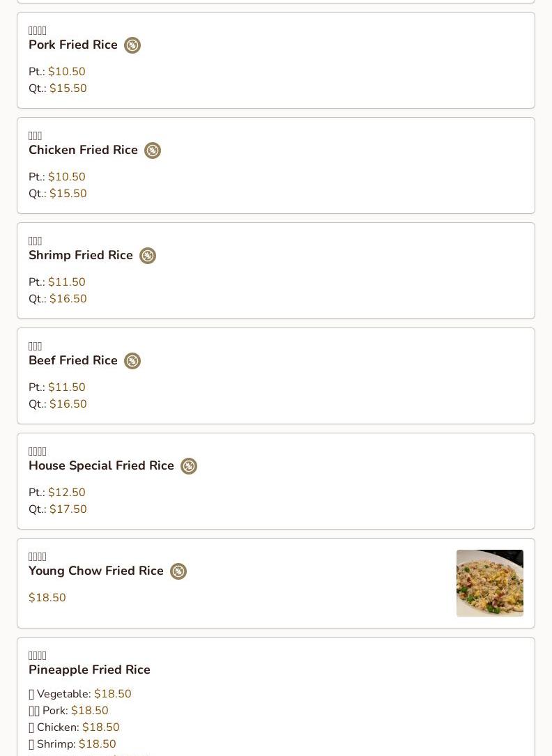Click the Qt. $15.50 price for Pork Fried Rice

pos(68,88)
